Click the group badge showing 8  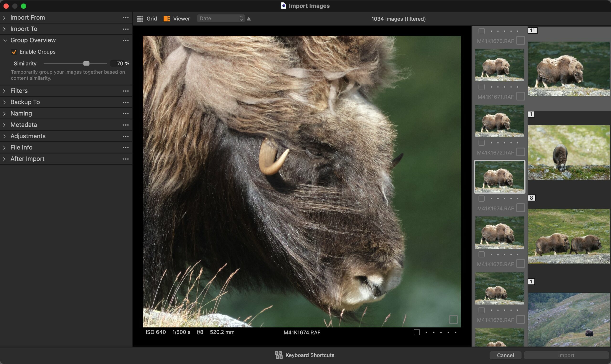pyautogui.click(x=532, y=198)
